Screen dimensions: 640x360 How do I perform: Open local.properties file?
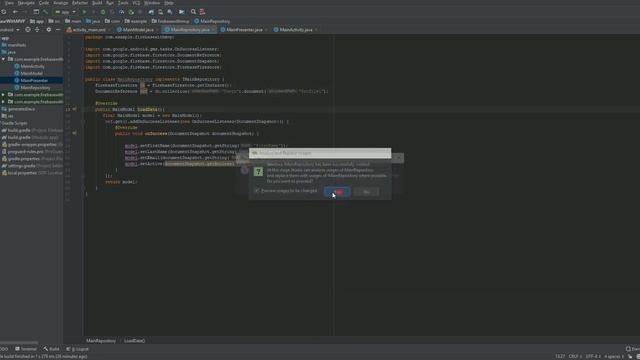(33, 173)
